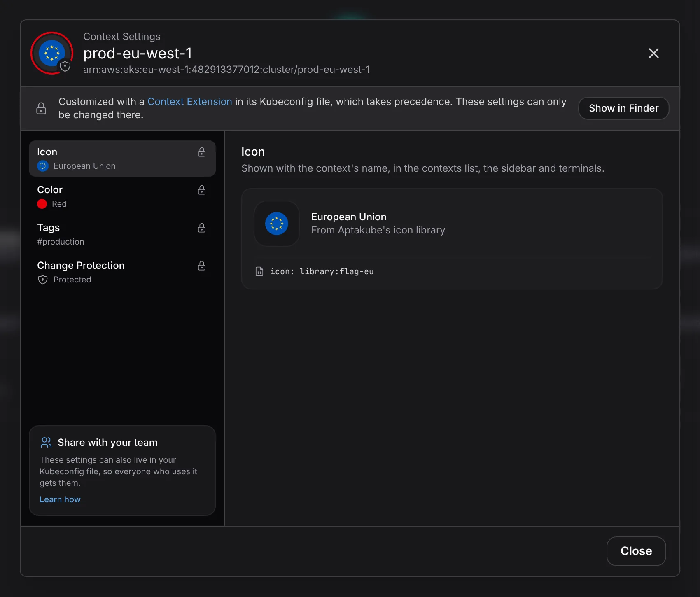Click the European Union icon tile
The height and width of the screenshot is (597, 700).
(x=277, y=224)
